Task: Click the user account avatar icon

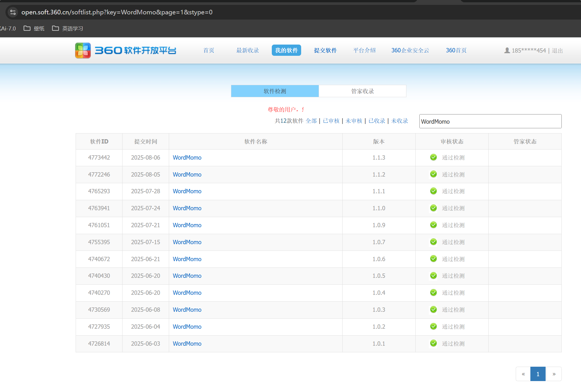Action: pyautogui.click(x=507, y=51)
